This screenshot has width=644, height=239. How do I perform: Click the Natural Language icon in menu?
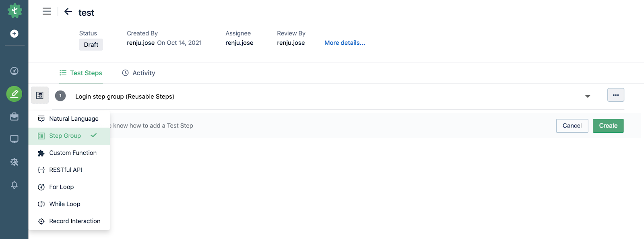click(x=41, y=119)
